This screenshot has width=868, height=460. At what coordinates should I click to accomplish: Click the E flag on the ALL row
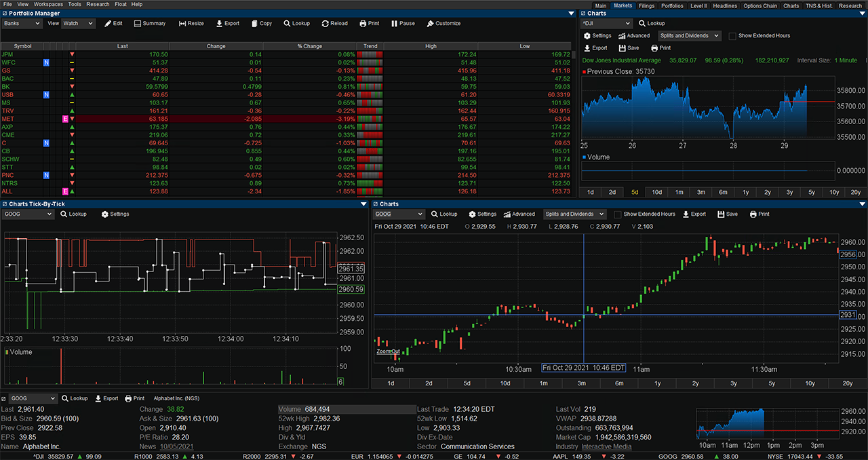(65, 191)
